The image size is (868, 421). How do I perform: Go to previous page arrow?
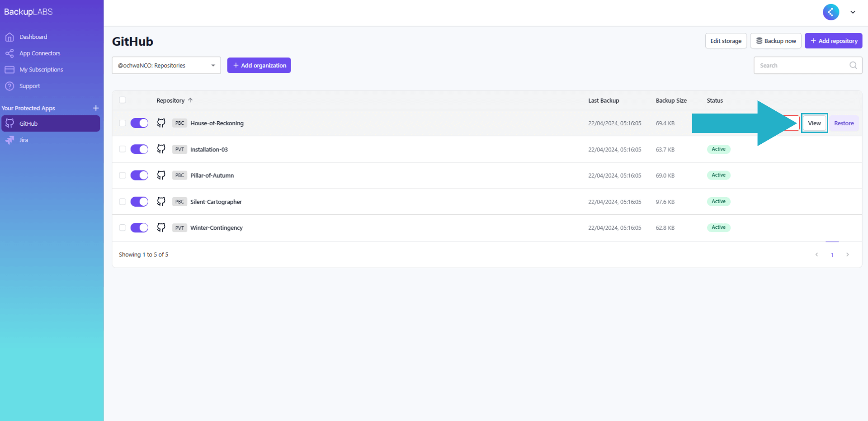(x=816, y=255)
